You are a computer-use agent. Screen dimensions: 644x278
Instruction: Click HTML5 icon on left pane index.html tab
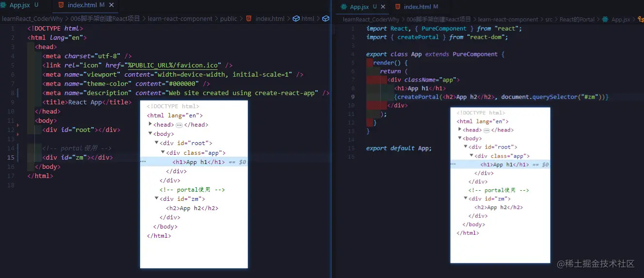click(x=61, y=5)
